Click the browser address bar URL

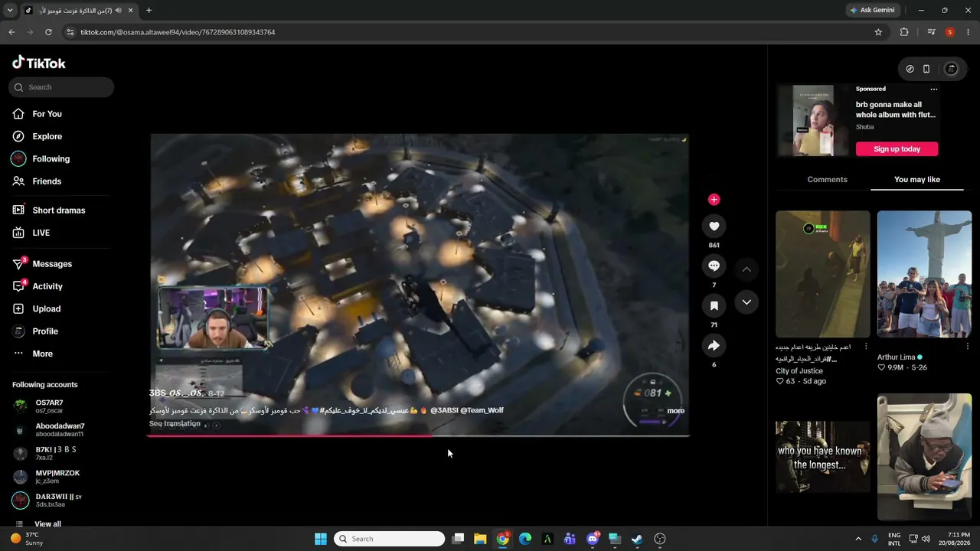(x=178, y=32)
